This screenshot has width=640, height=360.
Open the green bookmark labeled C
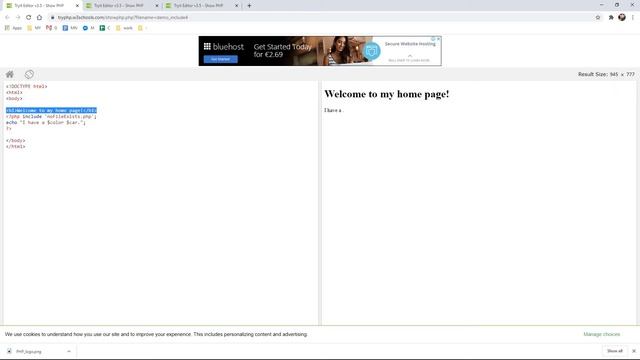click(x=105, y=28)
